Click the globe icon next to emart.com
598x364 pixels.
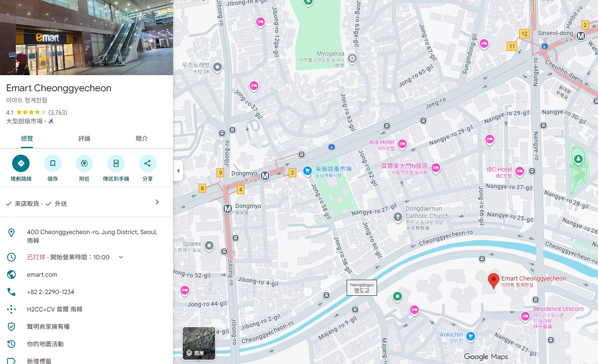tap(11, 274)
